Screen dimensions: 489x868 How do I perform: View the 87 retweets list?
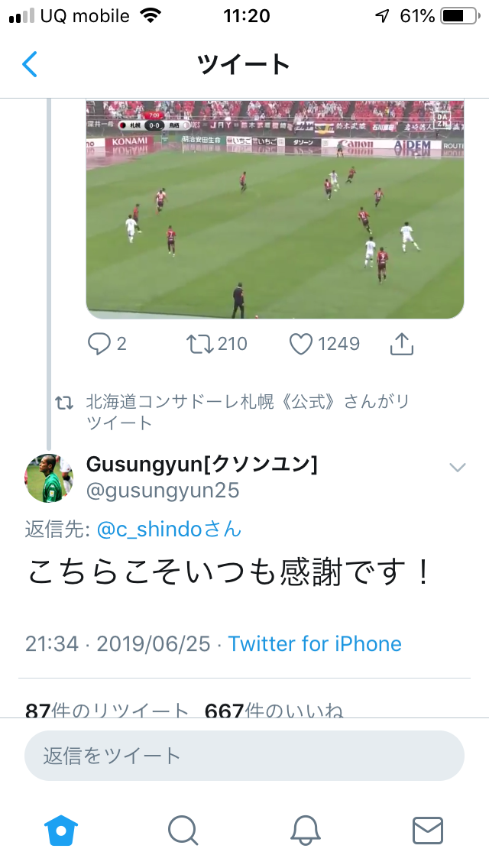click(x=106, y=711)
